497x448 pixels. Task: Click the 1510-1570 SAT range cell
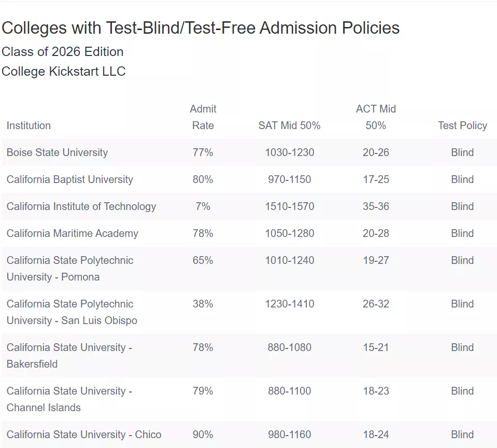[289, 206]
